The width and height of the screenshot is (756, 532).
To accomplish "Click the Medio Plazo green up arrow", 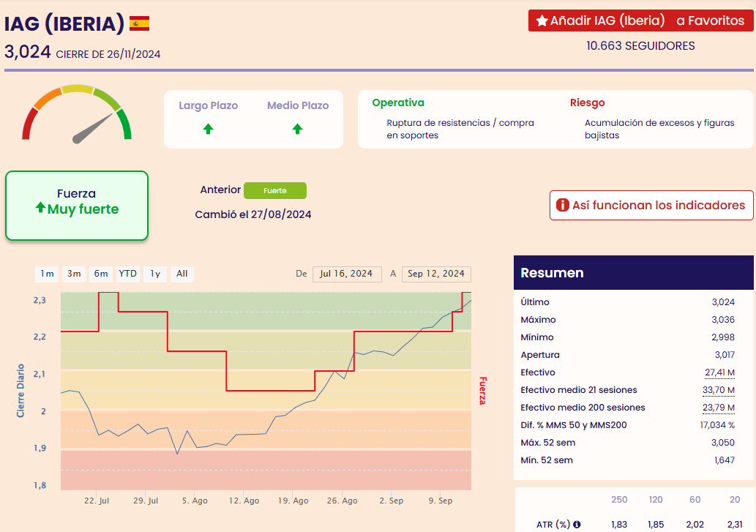I will 297,129.
